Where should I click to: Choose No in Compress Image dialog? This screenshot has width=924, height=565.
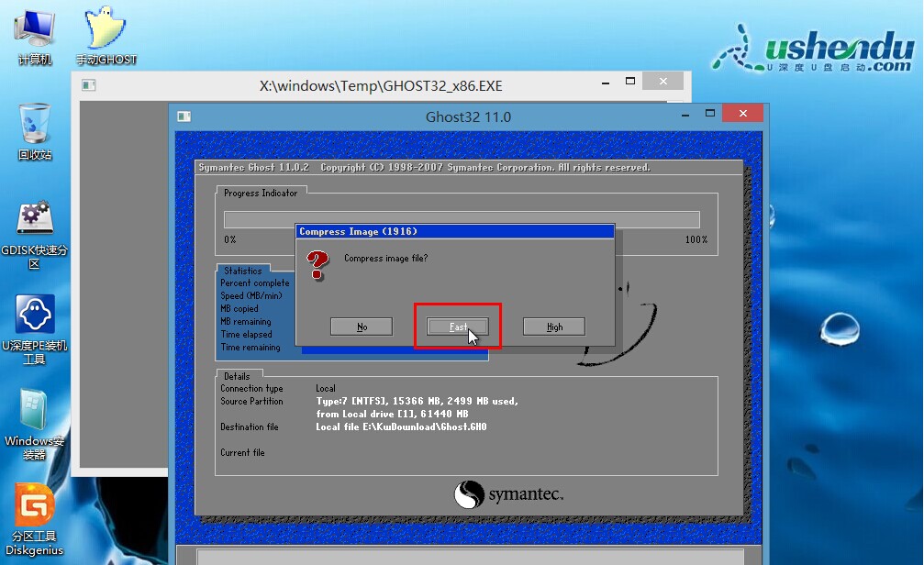pos(362,327)
